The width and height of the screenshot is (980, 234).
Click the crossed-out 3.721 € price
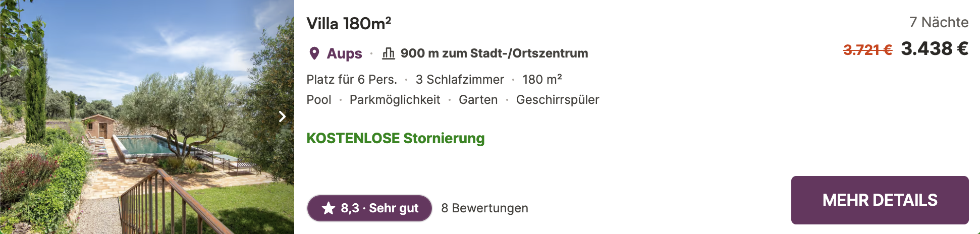867,50
